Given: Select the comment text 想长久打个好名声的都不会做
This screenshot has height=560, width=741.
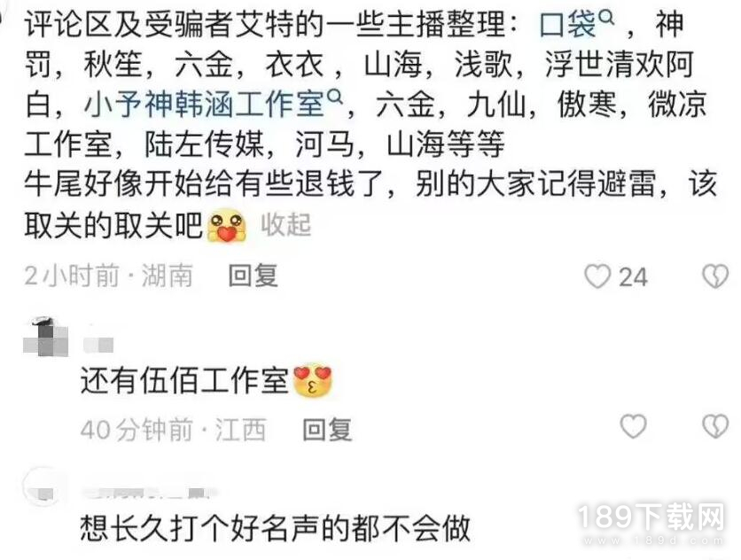Looking at the screenshot, I should [275, 528].
